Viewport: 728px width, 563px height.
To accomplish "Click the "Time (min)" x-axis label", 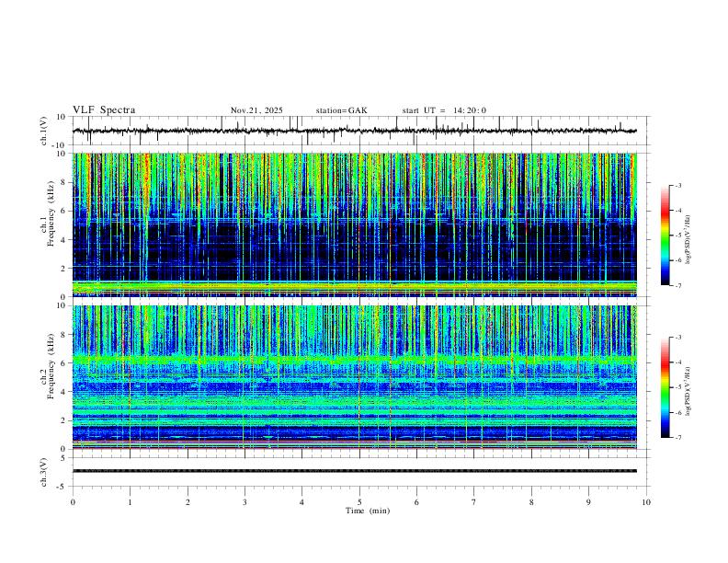I will point(368,511).
